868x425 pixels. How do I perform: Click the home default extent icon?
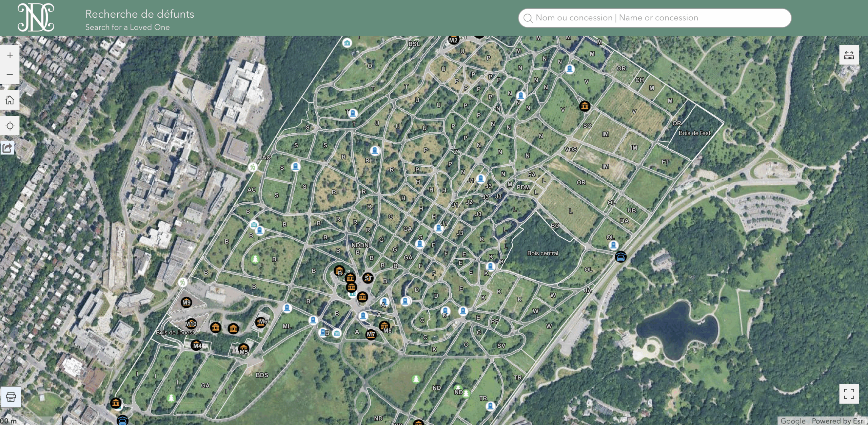coord(10,100)
